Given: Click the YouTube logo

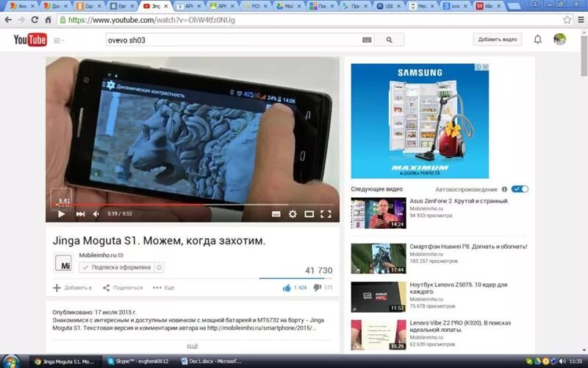Looking at the screenshot, I should point(30,40).
